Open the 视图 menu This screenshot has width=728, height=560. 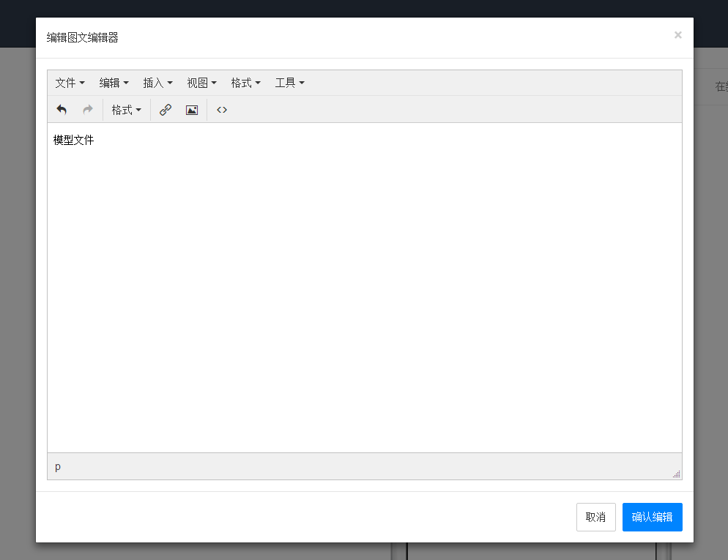[202, 83]
